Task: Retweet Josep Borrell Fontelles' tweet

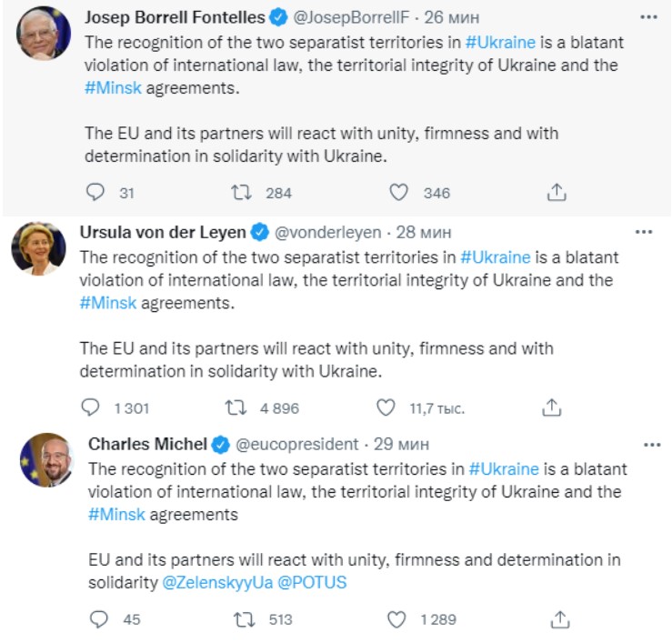Action: pos(241,192)
